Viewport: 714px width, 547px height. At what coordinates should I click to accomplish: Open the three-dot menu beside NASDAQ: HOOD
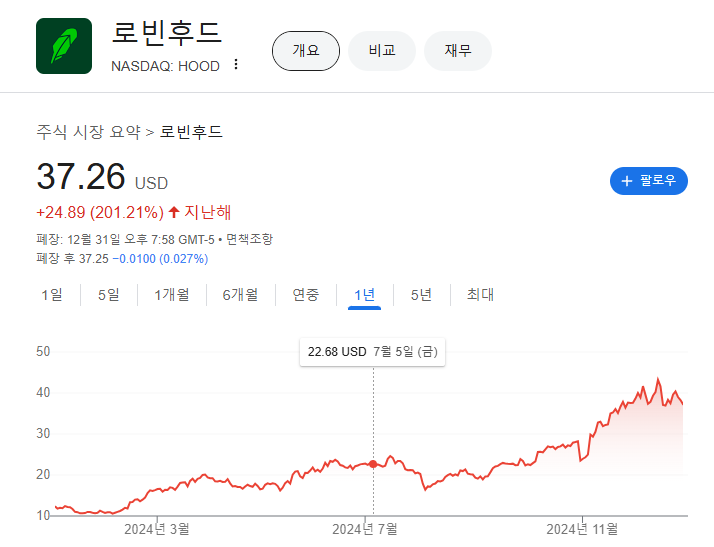click(x=236, y=64)
